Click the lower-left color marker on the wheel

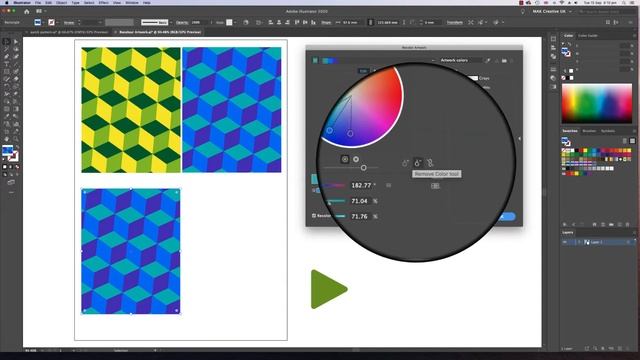329,131
